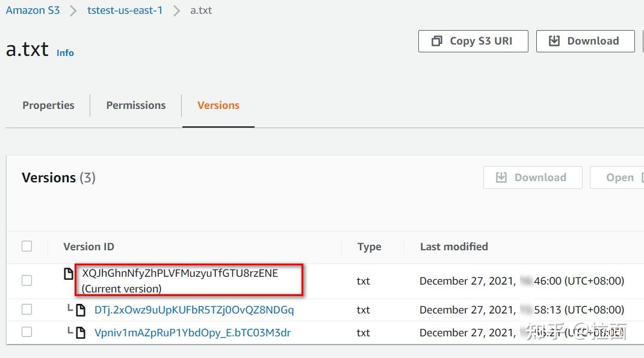The image size is (644, 358).
Task: Switch to the Properties tab
Action: 49,105
